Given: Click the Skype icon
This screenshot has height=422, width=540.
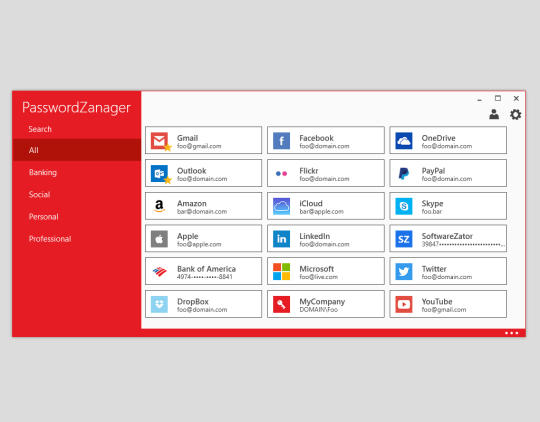Looking at the screenshot, I should coord(404,206).
